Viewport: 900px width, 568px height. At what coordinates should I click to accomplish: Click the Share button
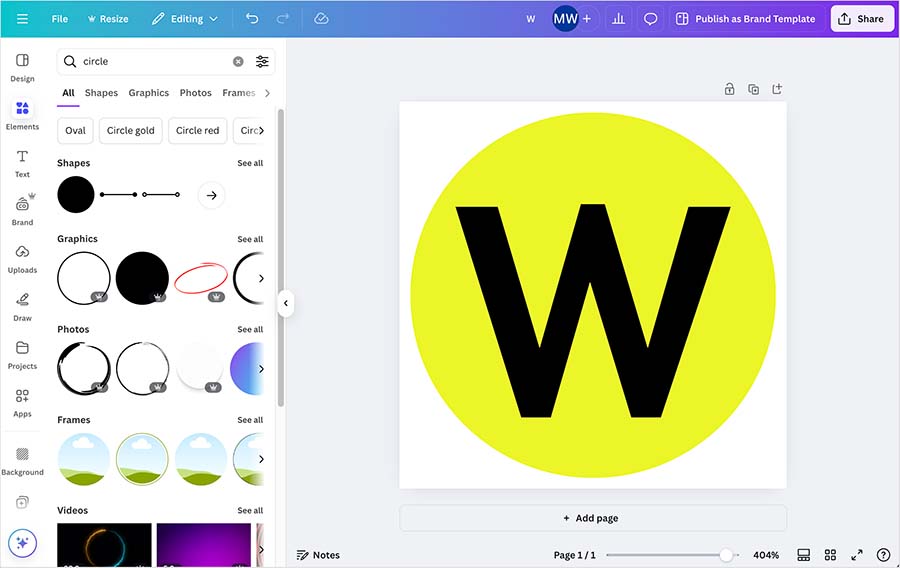861,19
